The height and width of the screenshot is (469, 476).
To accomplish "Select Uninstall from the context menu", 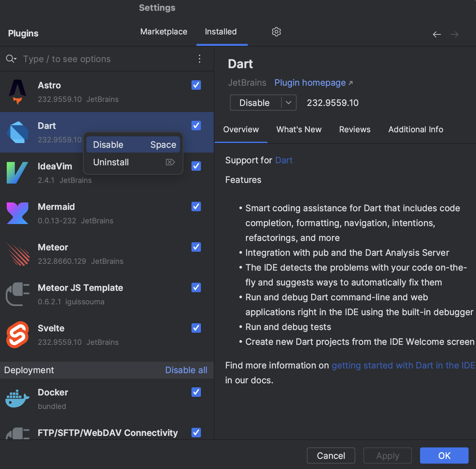I will 111,162.
